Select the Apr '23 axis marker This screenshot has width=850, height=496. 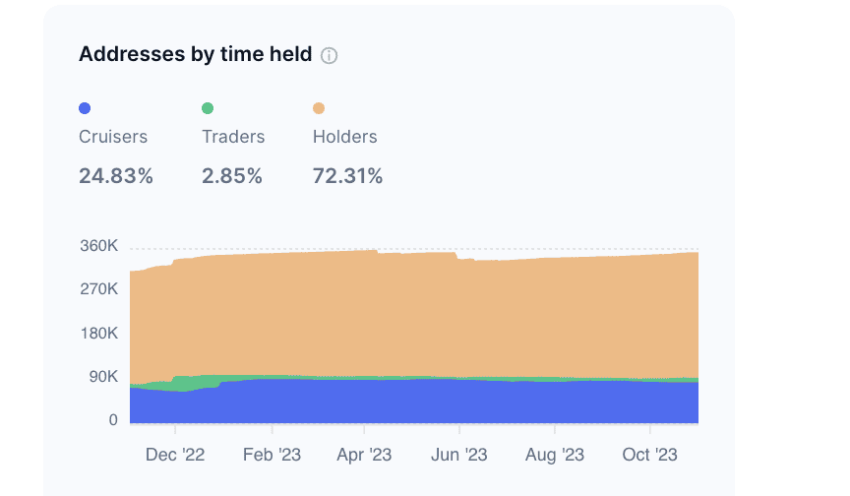pos(364,454)
